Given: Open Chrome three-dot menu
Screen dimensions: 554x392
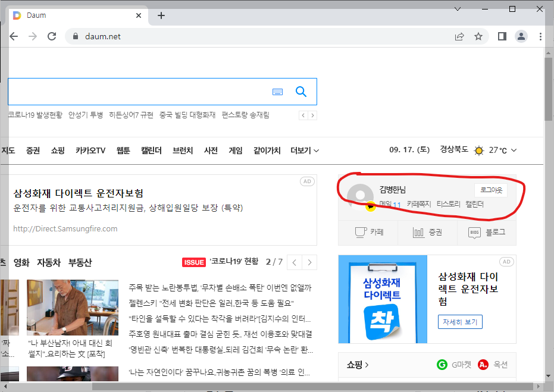Looking at the screenshot, I should [540, 36].
